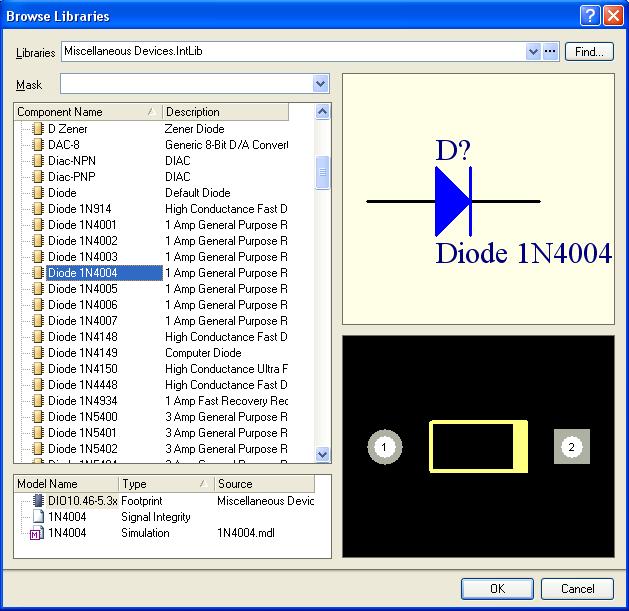This screenshot has height=611, width=629.
Task: Close the Browse Libraries dialog
Action: 614,16
